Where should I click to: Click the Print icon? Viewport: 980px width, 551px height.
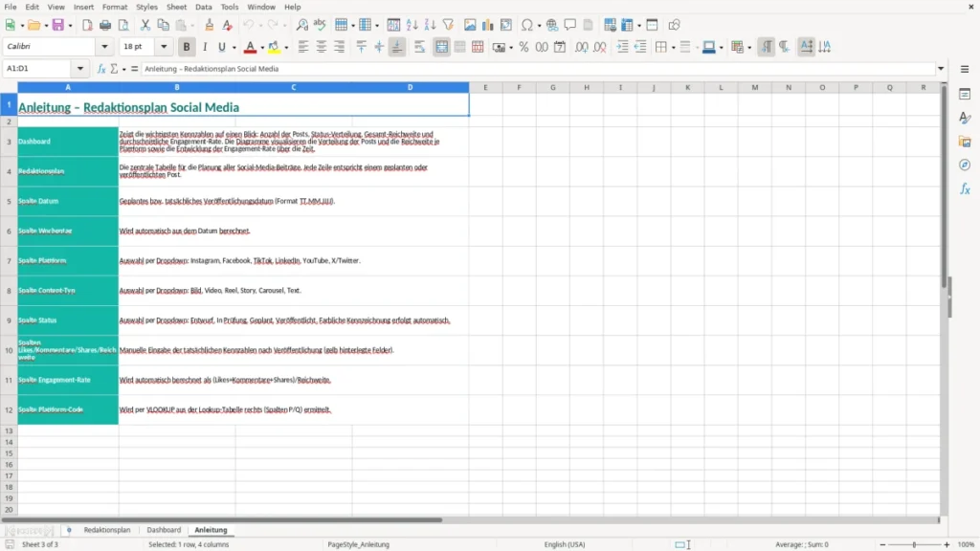[x=105, y=25]
